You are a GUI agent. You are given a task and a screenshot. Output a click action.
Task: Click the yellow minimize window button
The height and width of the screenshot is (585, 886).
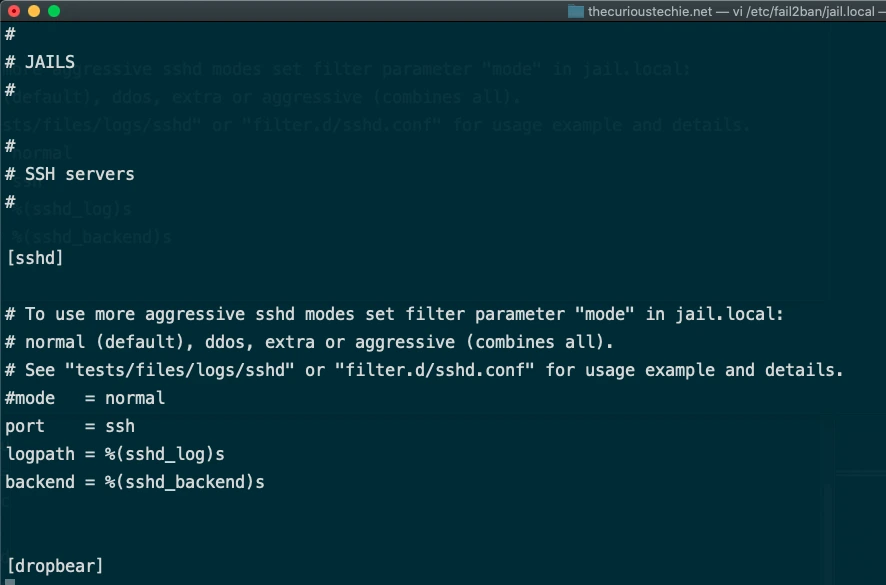click(34, 11)
